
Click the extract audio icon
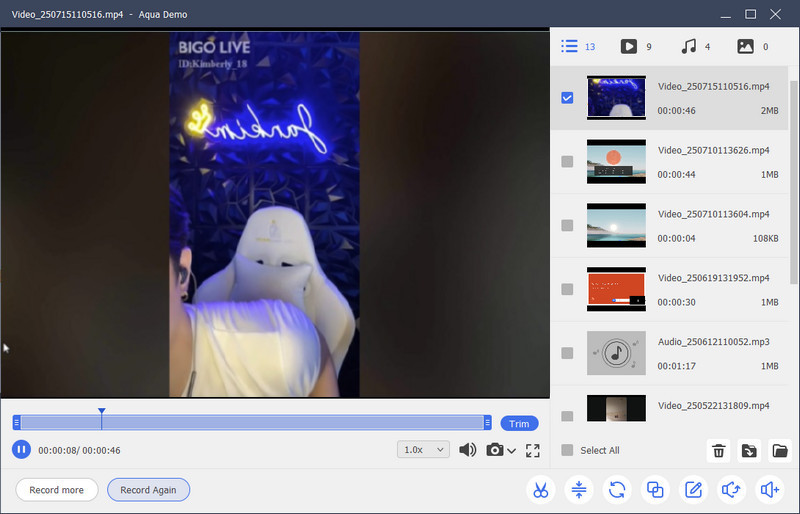(x=730, y=490)
